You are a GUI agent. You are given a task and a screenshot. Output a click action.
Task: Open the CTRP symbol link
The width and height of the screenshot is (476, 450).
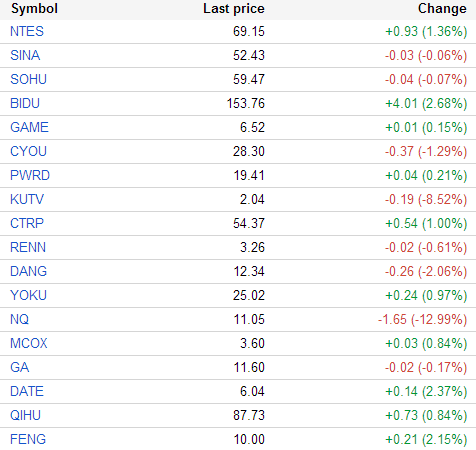[x=27, y=223]
